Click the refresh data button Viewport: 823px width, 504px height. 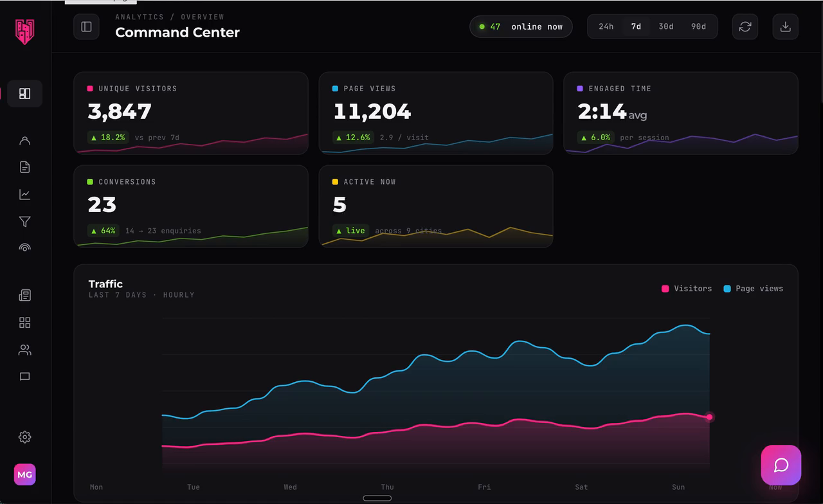745,26
